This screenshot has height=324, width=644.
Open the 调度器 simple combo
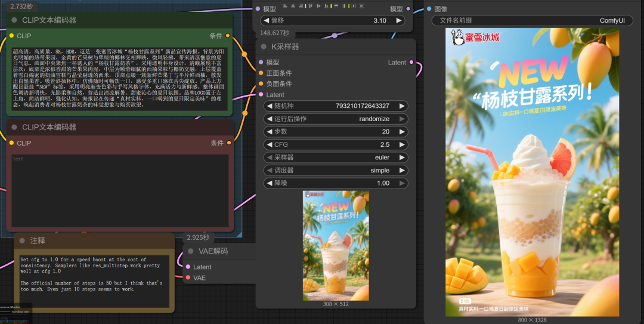336,170
